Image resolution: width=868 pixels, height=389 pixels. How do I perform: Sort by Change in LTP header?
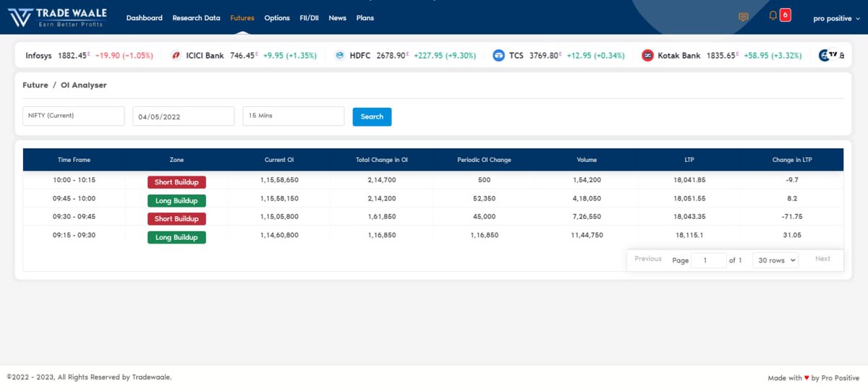792,160
